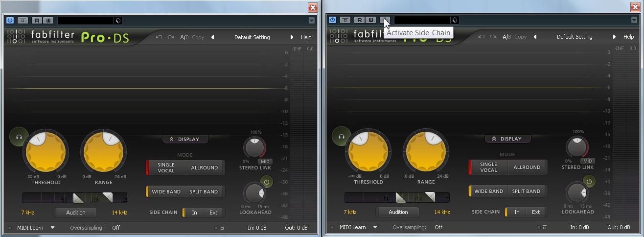The image size is (644, 237).
Task: Click the Range knob in right window
Action: point(426,152)
